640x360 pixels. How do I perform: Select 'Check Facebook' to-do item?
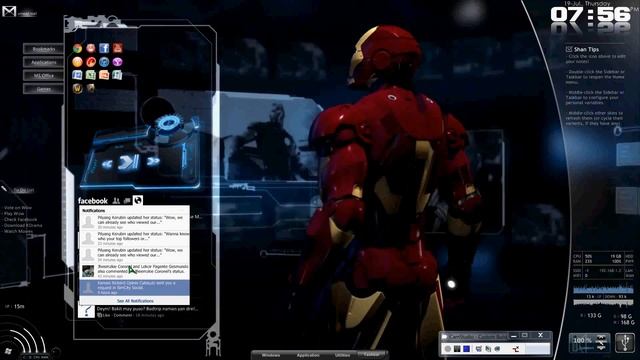point(20,220)
